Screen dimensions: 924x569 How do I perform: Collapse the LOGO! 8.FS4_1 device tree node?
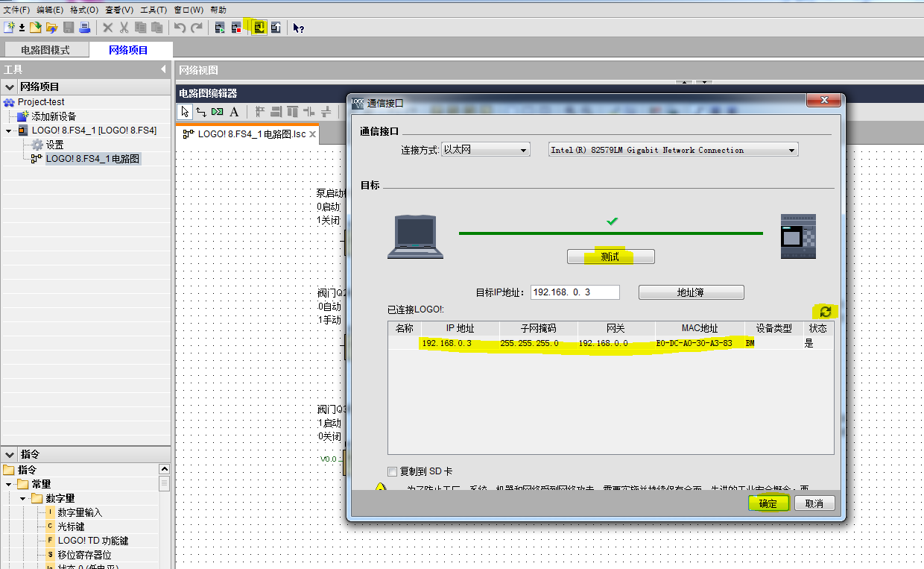(10, 131)
